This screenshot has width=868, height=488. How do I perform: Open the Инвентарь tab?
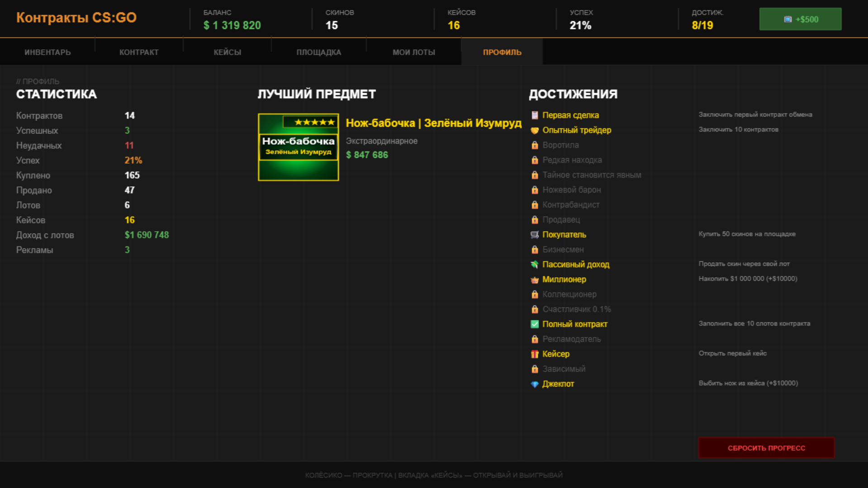tap(47, 52)
